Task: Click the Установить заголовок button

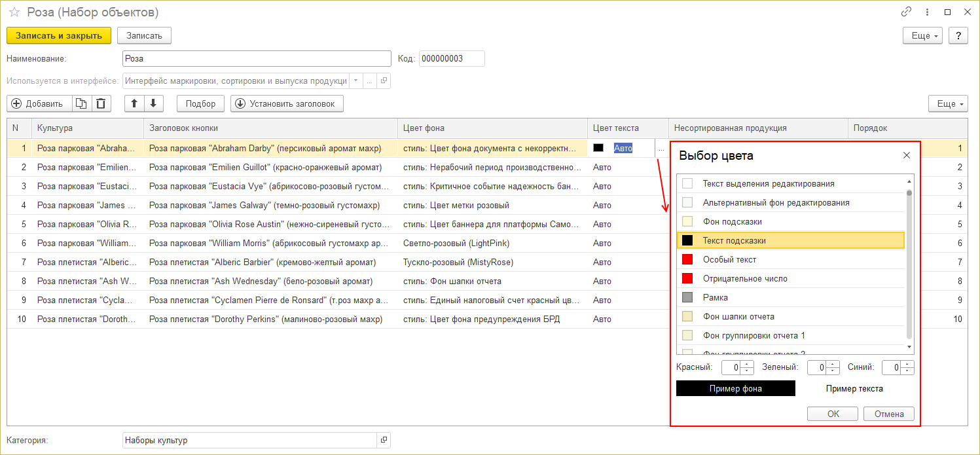Action: pos(286,103)
